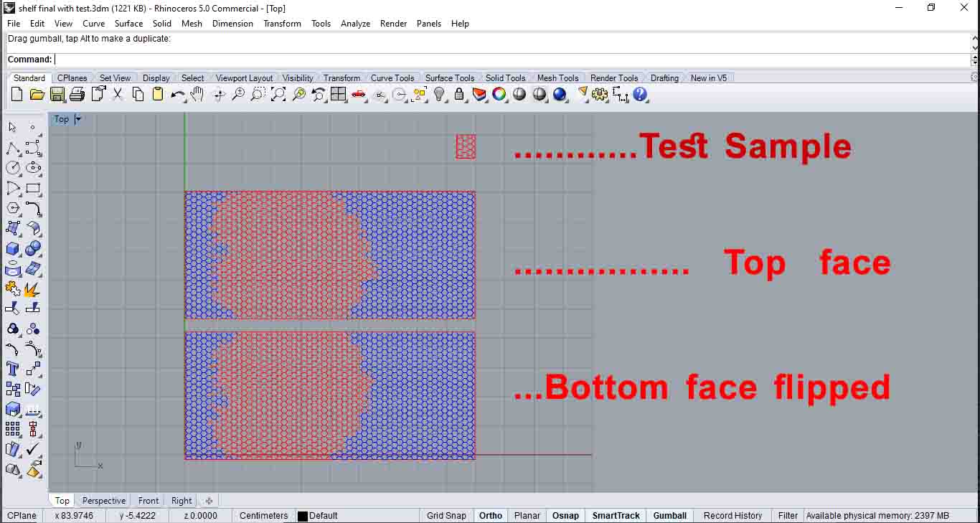Click the small test sample hexagon pattern
The height and width of the screenshot is (523, 980).
pyautogui.click(x=466, y=146)
